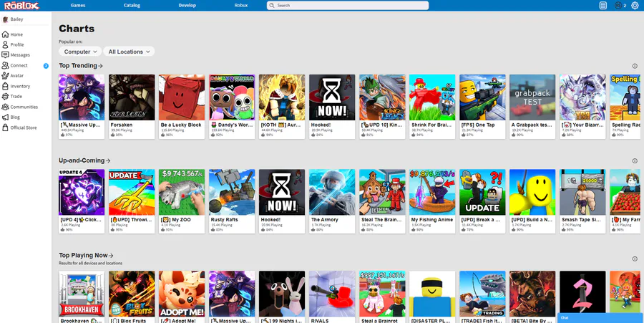
Task: Click the "[KOTH" game title text
Action: coord(281,125)
